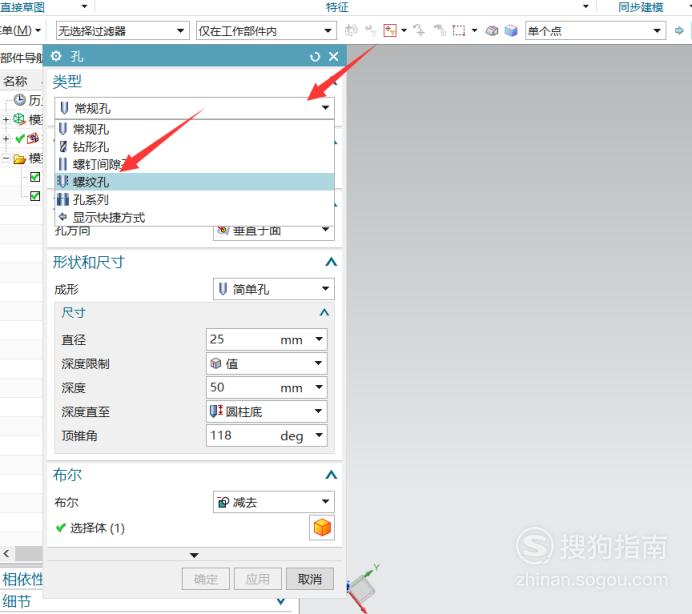Collapse the 尺寸 subsection
Image resolution: width=692 pixels, height=614 pixels.
pos(324,313)
